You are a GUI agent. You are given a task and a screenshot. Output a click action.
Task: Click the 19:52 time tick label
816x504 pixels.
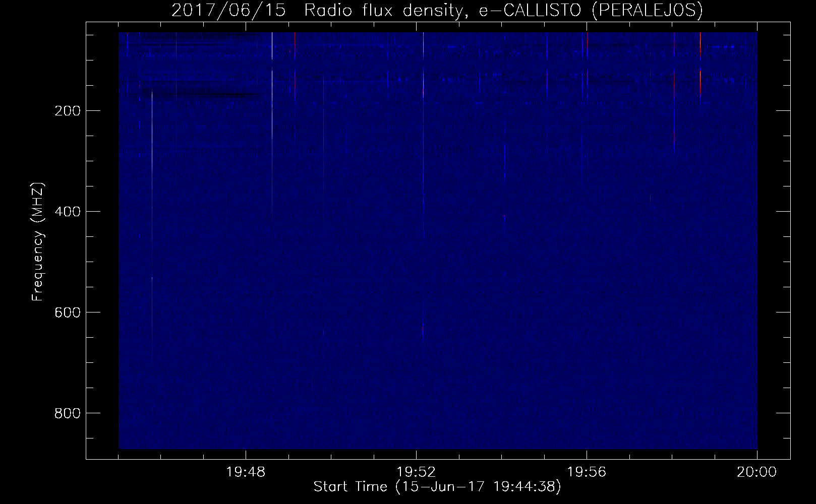tap(416, 472)
